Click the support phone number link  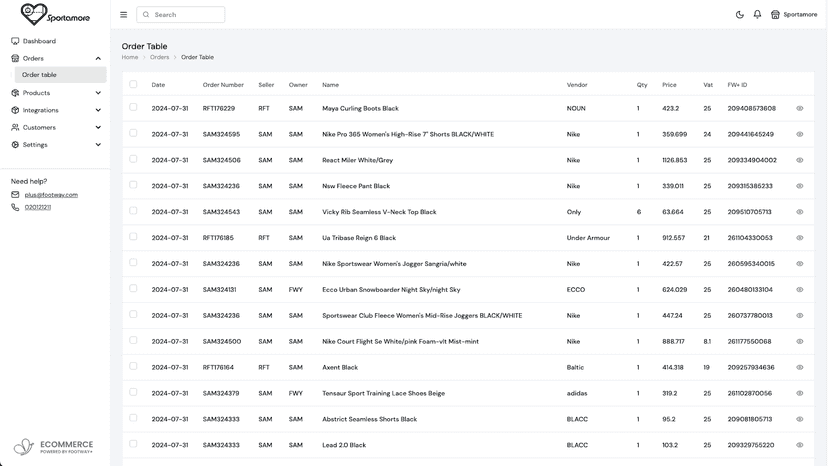coord(38,208)
